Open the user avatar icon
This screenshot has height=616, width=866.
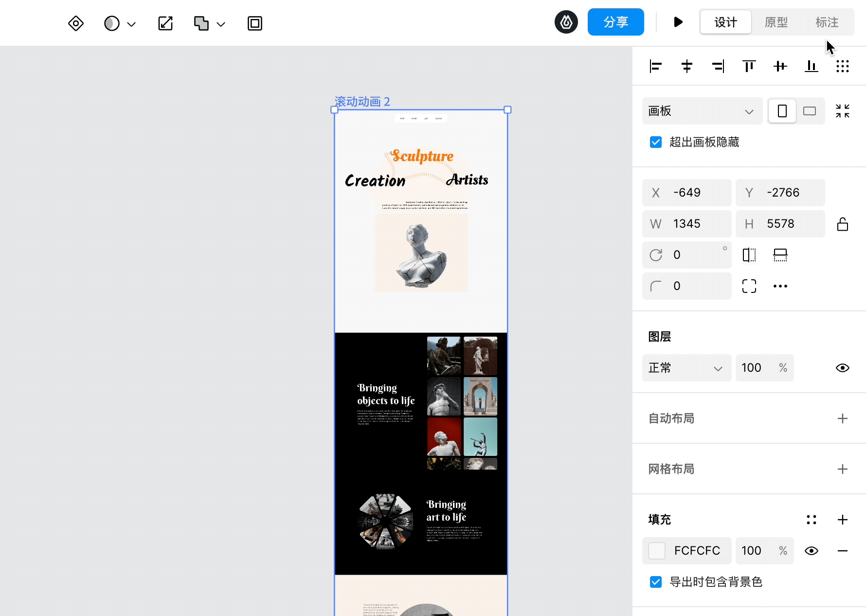566,22
